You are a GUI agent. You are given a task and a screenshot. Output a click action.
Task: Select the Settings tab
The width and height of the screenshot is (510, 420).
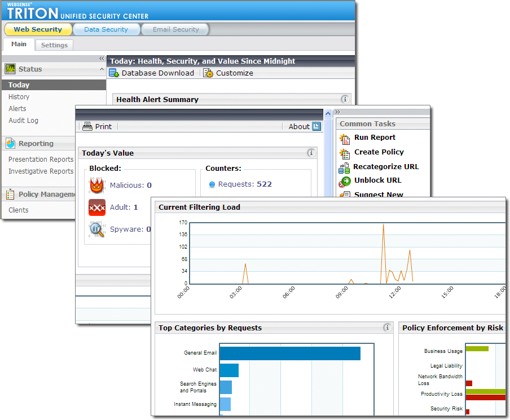click(x=54, y=45)
